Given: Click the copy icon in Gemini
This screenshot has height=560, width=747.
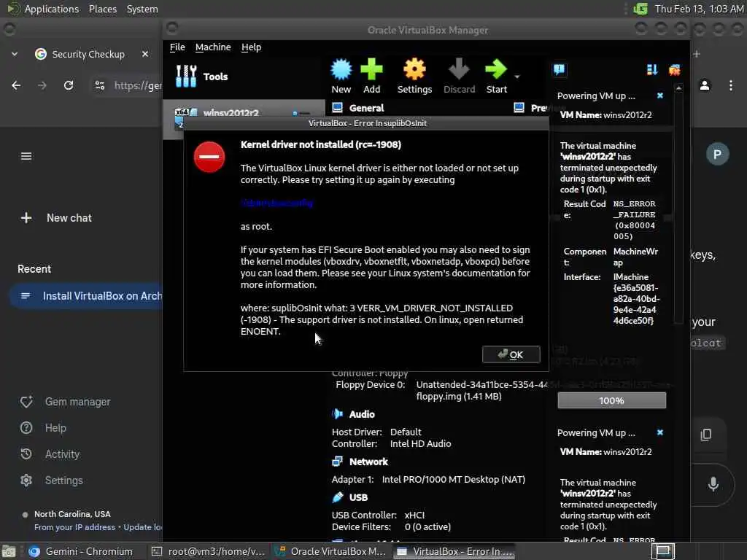Looking at the screenshot, I should 705,435.
